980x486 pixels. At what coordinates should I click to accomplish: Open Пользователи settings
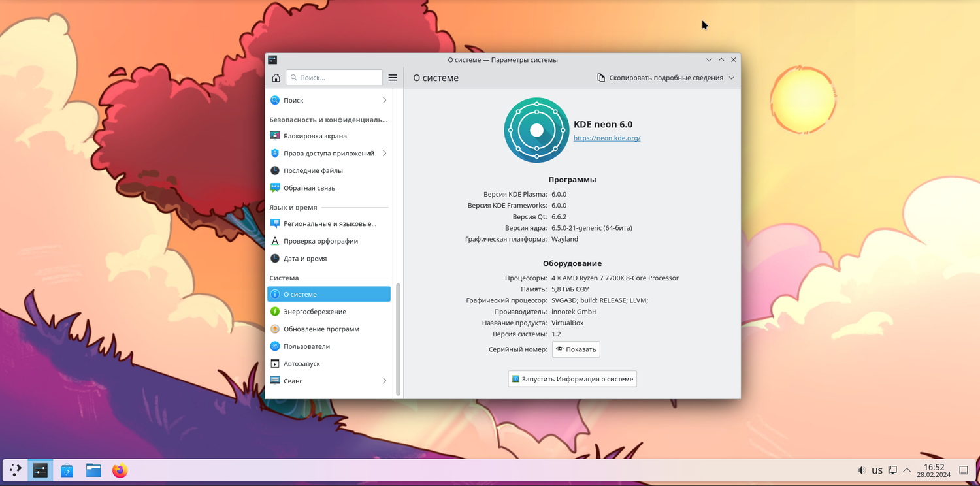[x=329, y=346]
